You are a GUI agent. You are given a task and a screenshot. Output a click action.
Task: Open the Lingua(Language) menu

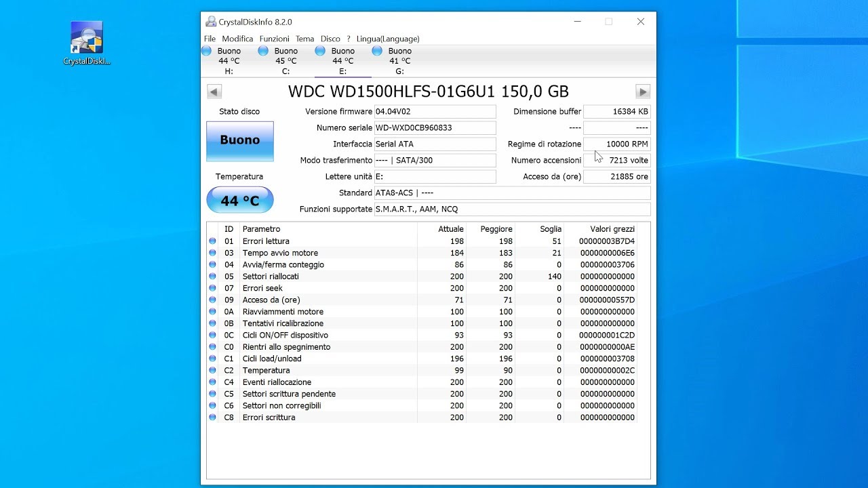pyautogui.click(x=388, y=39)
